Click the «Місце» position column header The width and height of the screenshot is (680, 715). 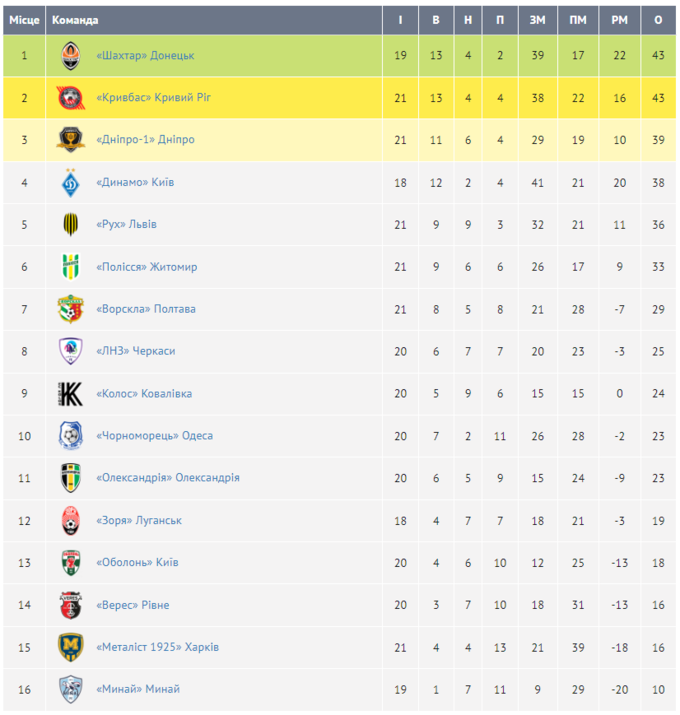(24, 20)
